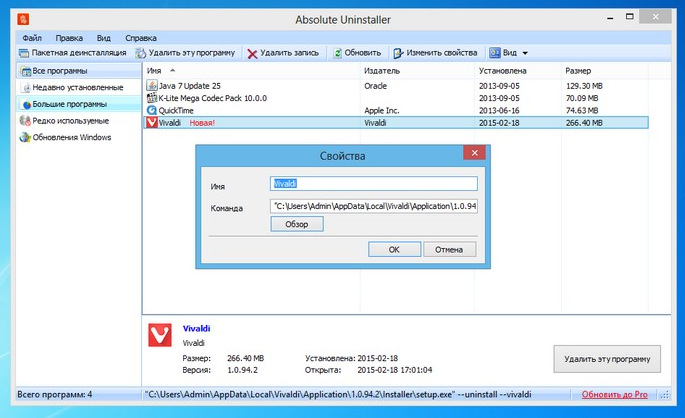Screen dimensions: 685x418
Task: Confirm with OK button in Свойства
Action: (x=394, y=249)
